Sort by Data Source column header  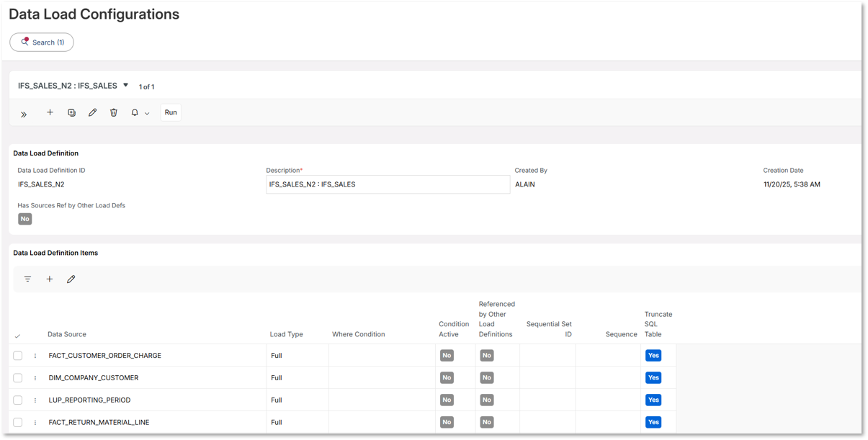tap(67, 334)
